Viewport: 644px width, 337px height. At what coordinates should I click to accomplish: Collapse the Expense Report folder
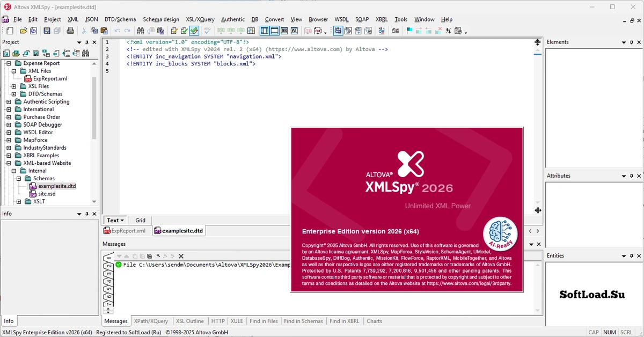[9, 63]
